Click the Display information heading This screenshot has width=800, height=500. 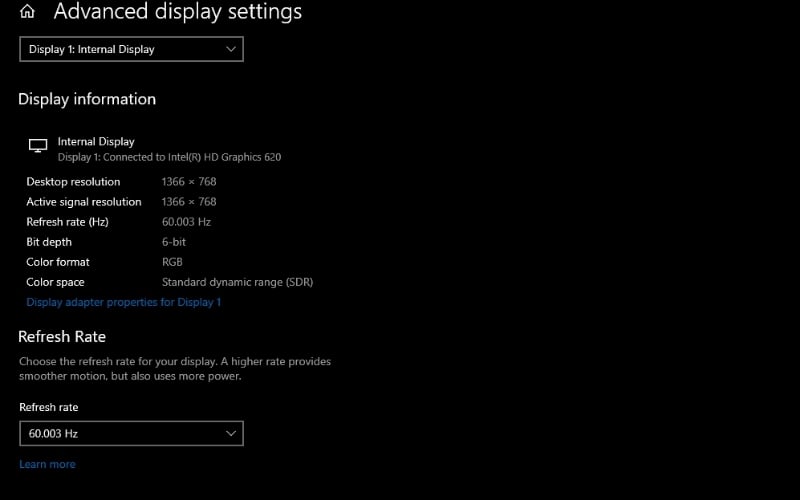point(87,99)
